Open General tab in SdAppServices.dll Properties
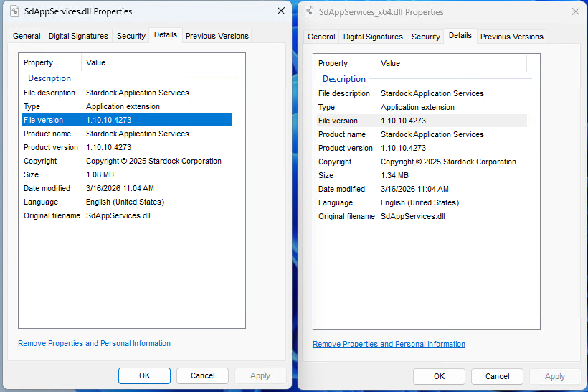 click(x=27, y=36)
